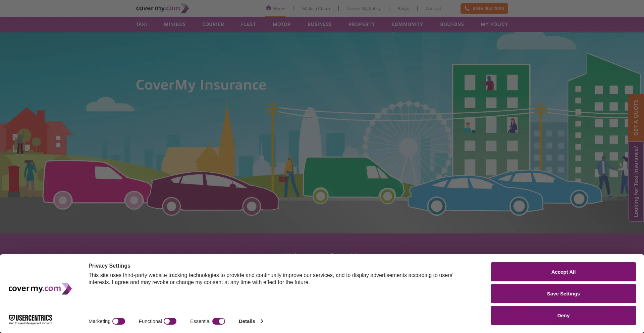Click the Privacy Settings heading
Viewport: 644px width, 333px height.
(109, 266)
